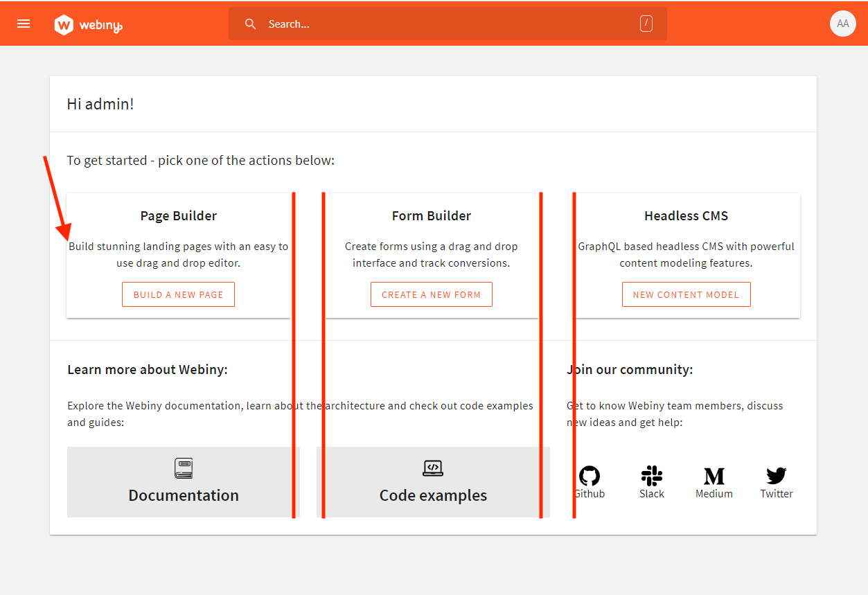868x595 pixels.
Task: Click the Page Builder card title
Action: pyautogui.click(x=179, y=216)
